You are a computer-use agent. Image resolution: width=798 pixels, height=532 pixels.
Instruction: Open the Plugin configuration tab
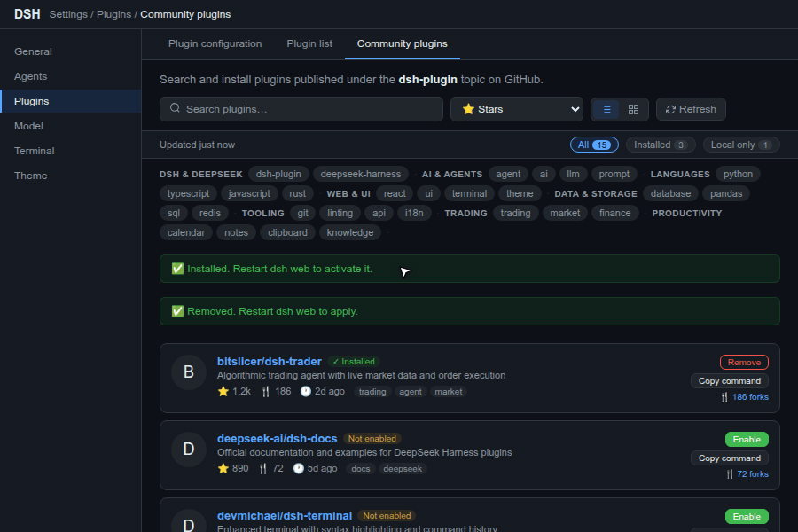(x=215, y=43)
